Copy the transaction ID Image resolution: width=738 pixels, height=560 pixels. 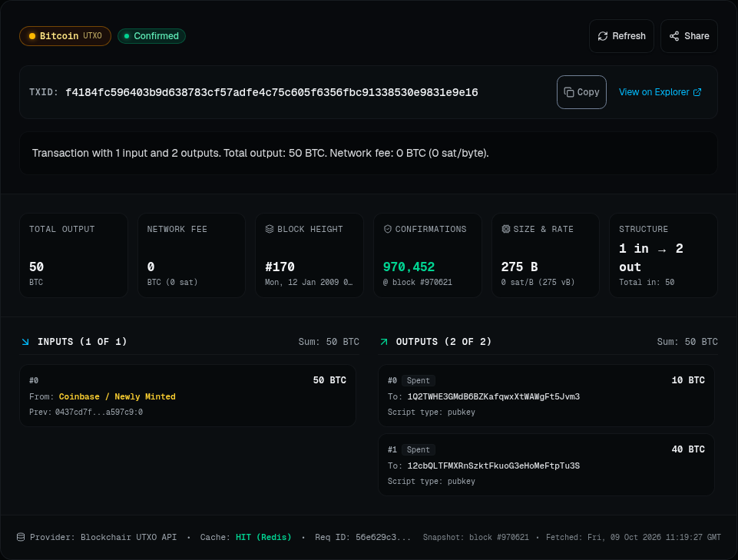(581, 92)
